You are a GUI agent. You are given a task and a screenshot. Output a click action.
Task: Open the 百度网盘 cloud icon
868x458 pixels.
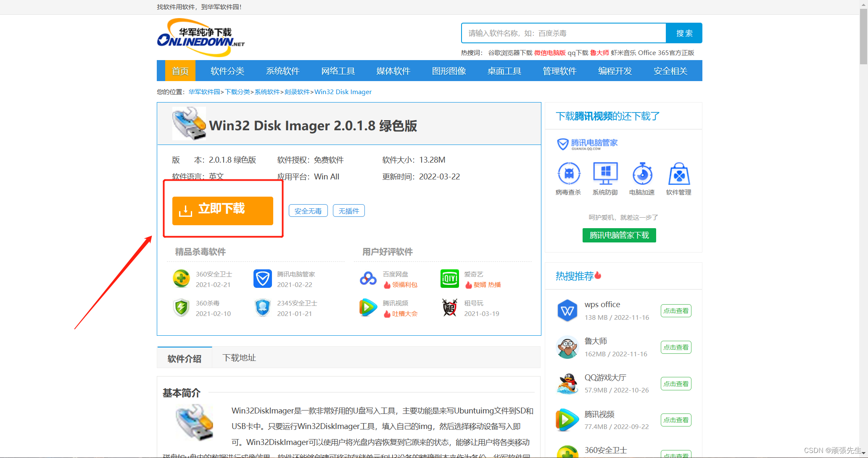[x=368, y=279]
